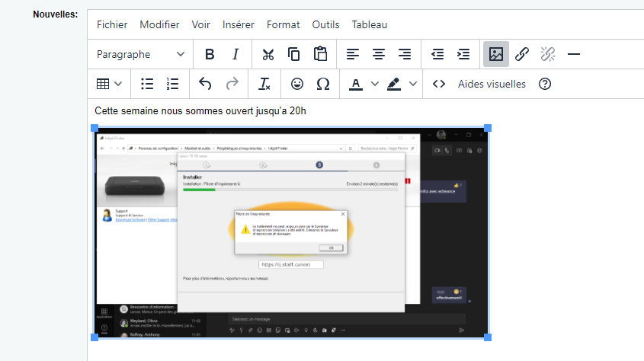The width and height of the screenshot is (644, 361).
Task: Toggle italic formatting
Action: [x=235, y=54]
